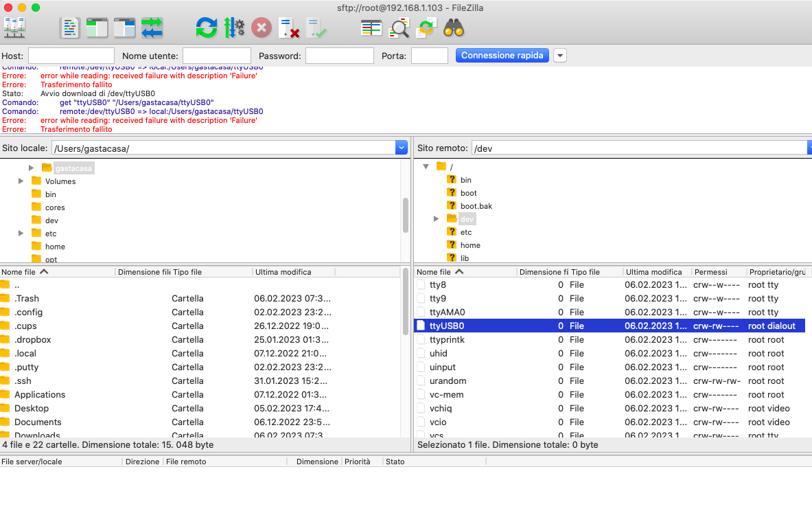Toggle transfer queue display icon
Image resolution: width=812 pixels, height=511 pixels.
pyautogui.click(x=152, y=28)
